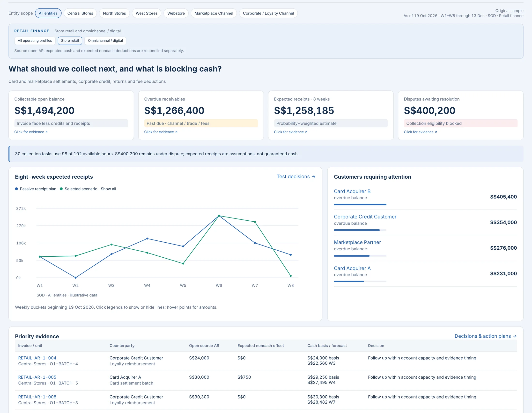Screen dimensions: 532x413
Task: Click the Cash basis / forecast column header
Action: click(x=327, y=346)
